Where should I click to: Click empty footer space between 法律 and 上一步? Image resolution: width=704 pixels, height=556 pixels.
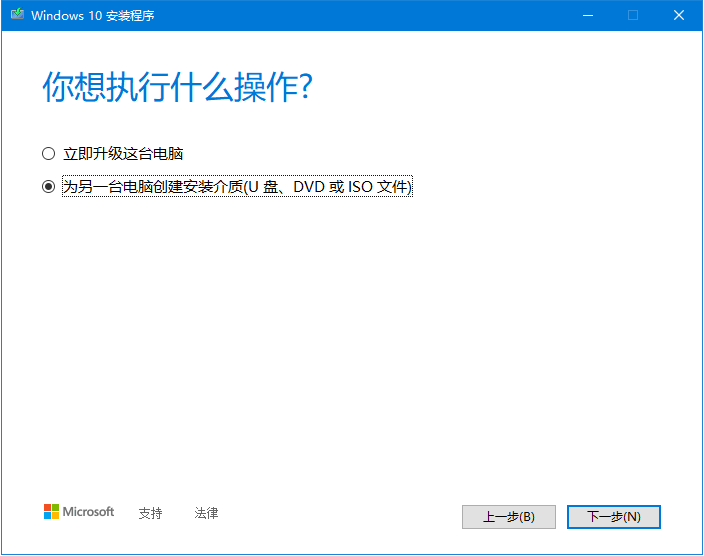[x=340, y=514]
